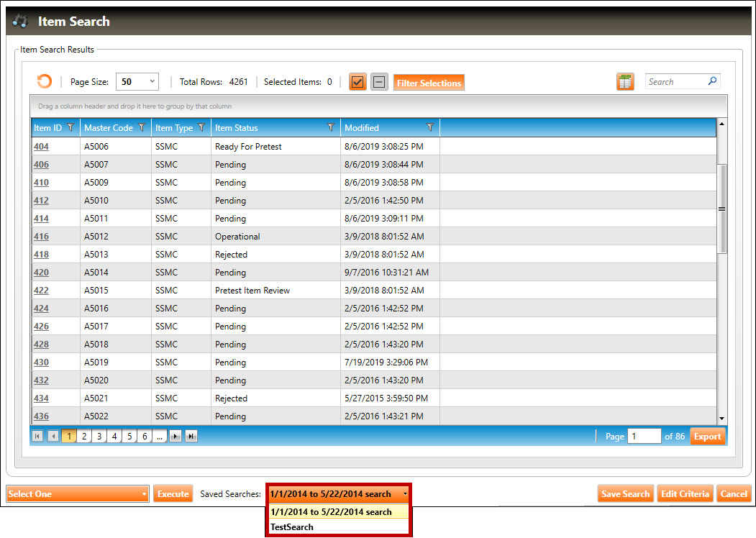This screenshot has width=756, height=538.
Task: Open item 416 link
Action: [41, 237]
